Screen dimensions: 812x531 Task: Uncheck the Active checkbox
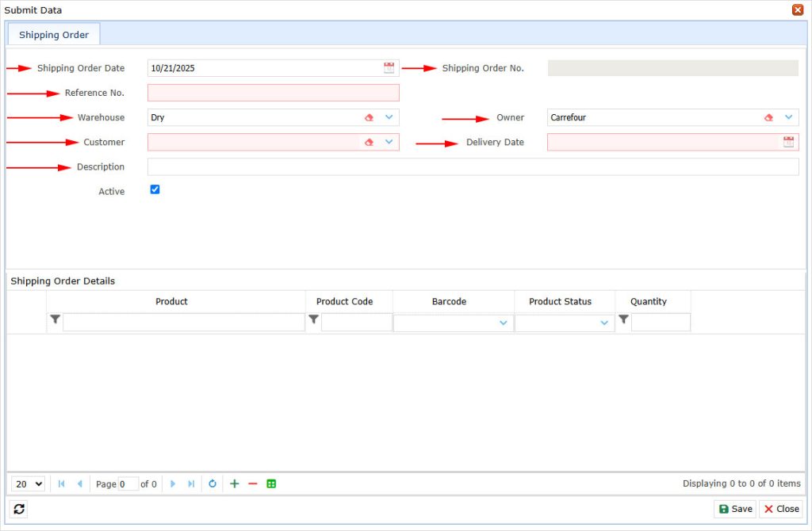pyautogui.click(x=155, y=189)
